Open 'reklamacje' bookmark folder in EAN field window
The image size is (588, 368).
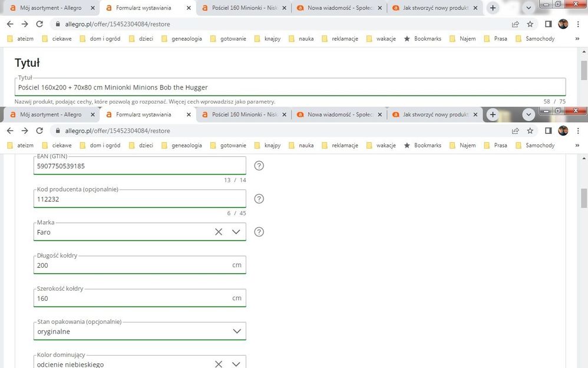340,145
